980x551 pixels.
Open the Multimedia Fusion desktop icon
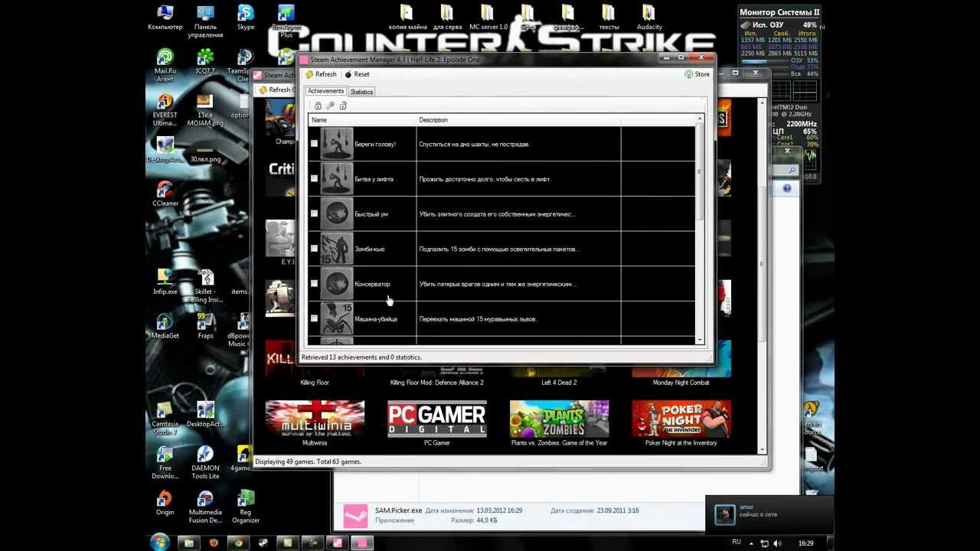coord(205,507)
